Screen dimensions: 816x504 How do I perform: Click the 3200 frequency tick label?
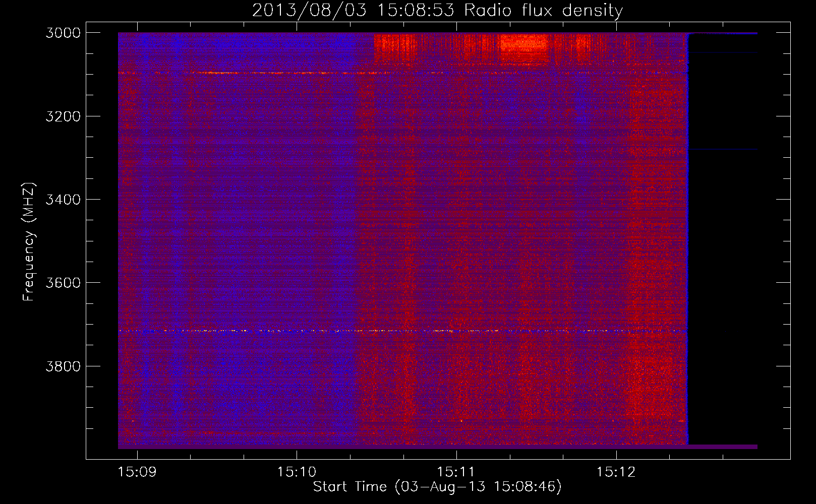[63, 116]
